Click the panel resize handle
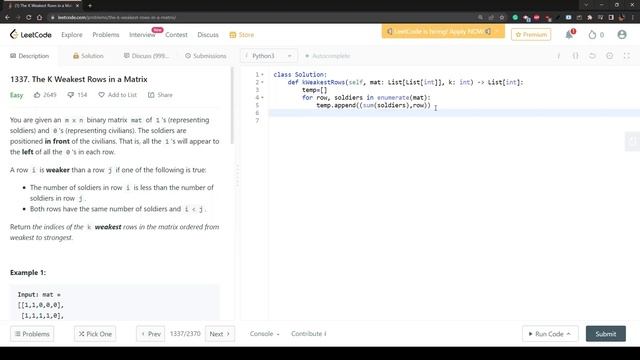 238,176
